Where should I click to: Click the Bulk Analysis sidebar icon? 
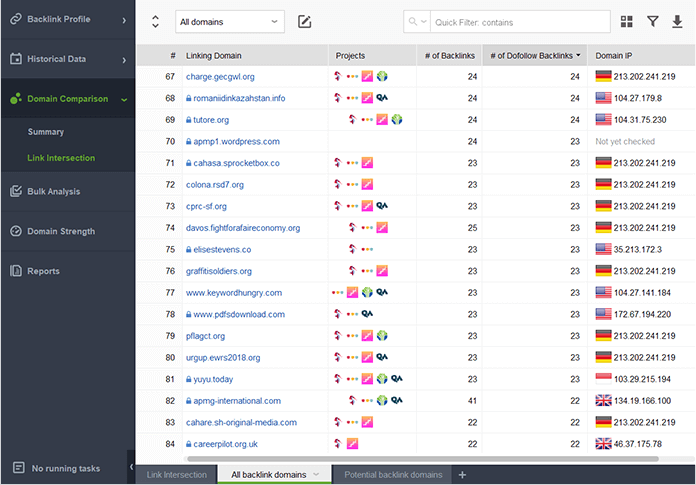click(x=16, y=191)
